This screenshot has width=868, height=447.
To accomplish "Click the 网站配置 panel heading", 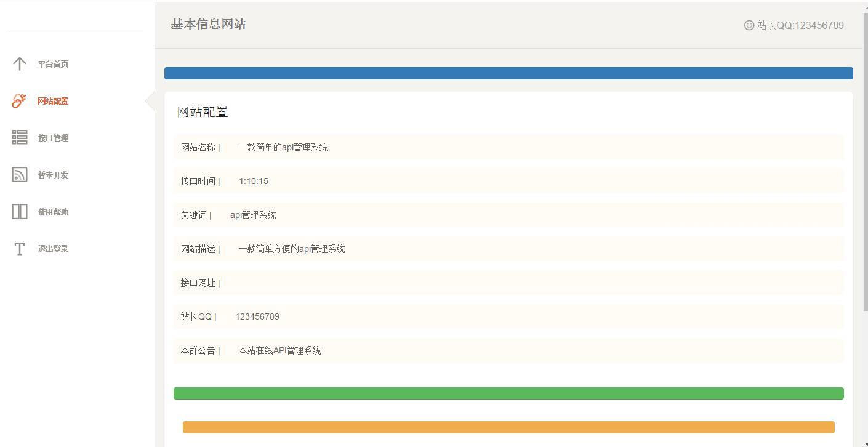I will [203, 111].
